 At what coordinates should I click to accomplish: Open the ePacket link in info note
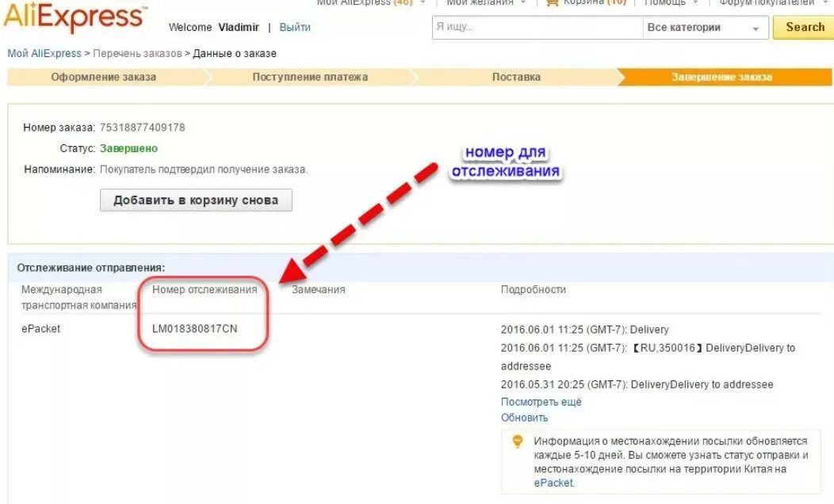point(553,483)
